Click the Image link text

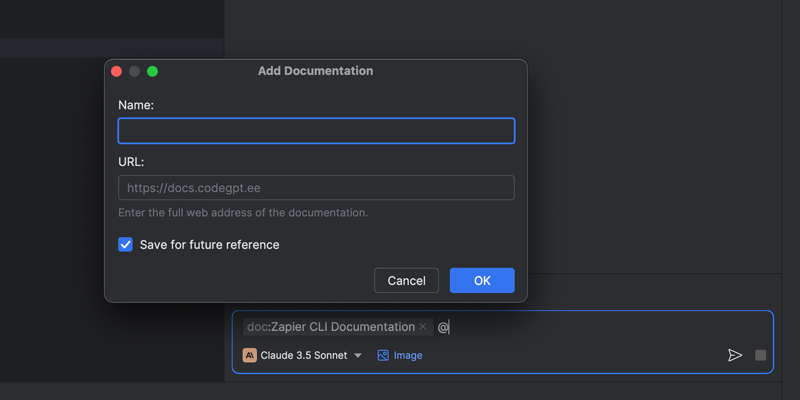pos(408,355)
